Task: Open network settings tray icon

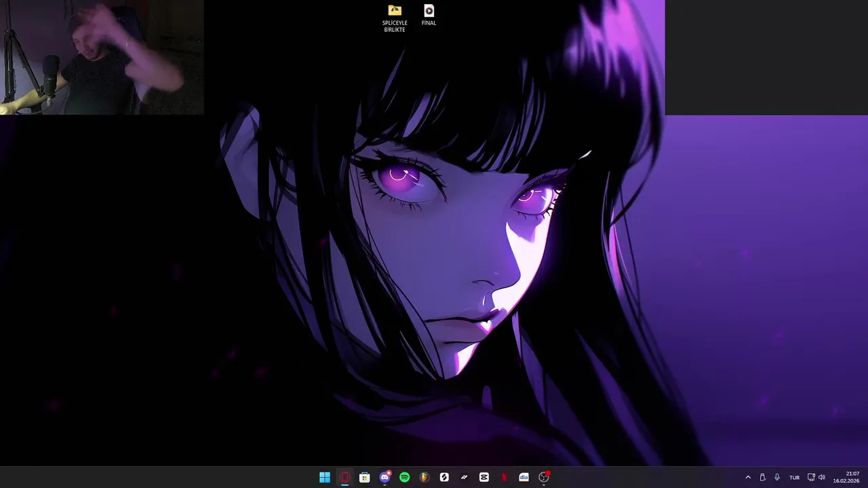Action: click(811, 477)
